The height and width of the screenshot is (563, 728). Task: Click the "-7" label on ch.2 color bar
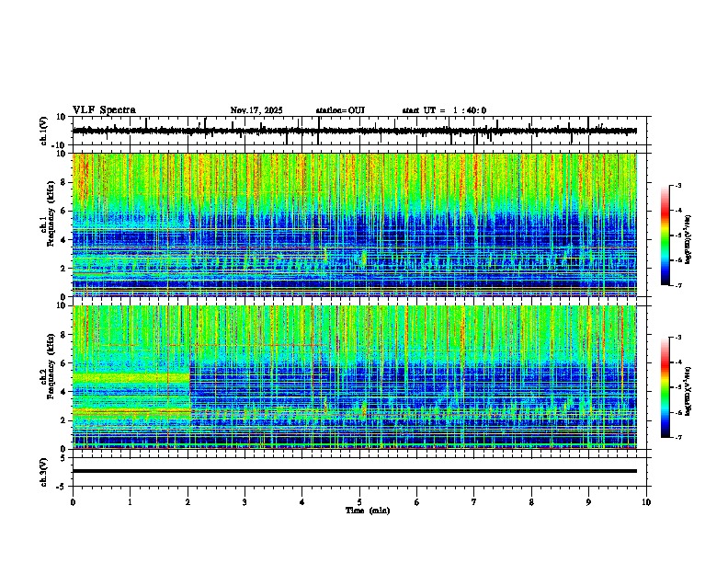click(678, 437)
